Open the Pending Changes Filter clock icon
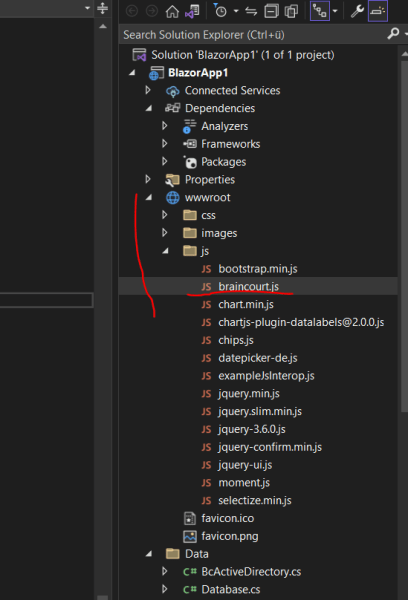 (220, 11)
